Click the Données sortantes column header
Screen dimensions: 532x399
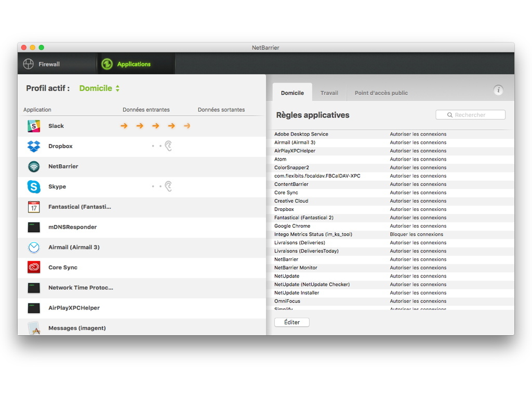[x=221, y=110]
